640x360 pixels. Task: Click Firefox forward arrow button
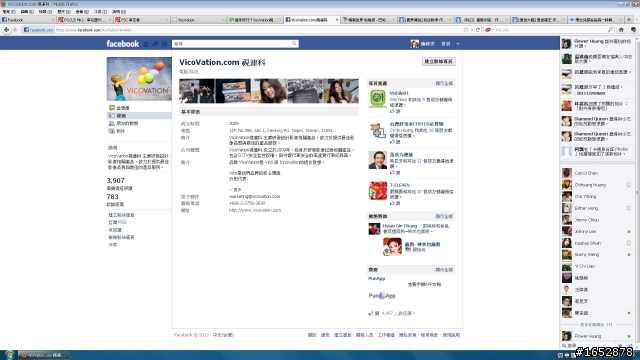[15, 30]
